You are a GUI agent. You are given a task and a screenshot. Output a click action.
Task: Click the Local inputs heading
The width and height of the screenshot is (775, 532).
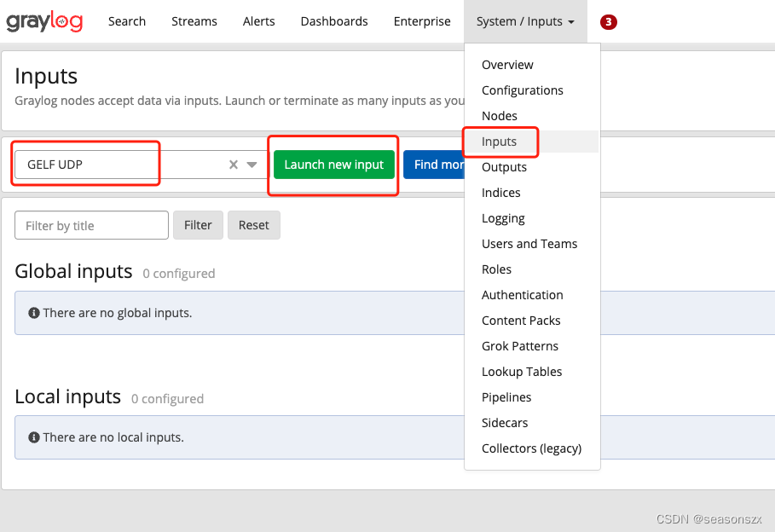(x=67, y=396)
